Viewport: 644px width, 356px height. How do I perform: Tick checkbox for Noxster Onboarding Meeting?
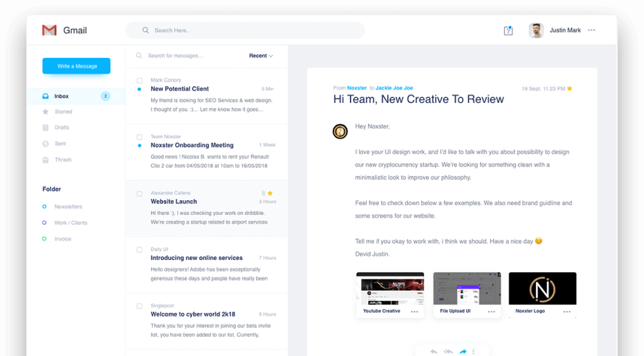(x=140, y=137)
